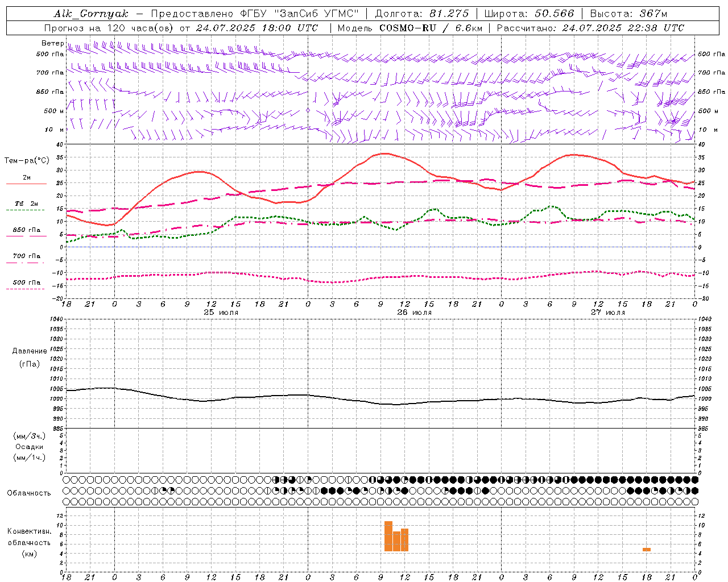Viewport: 728px width, 582px height.
Task: Click the 2м temperature legend line
Action: (26, 184)
